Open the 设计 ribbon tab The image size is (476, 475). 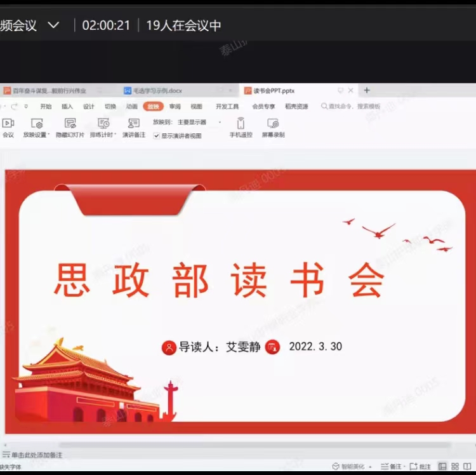click(89, 107)
